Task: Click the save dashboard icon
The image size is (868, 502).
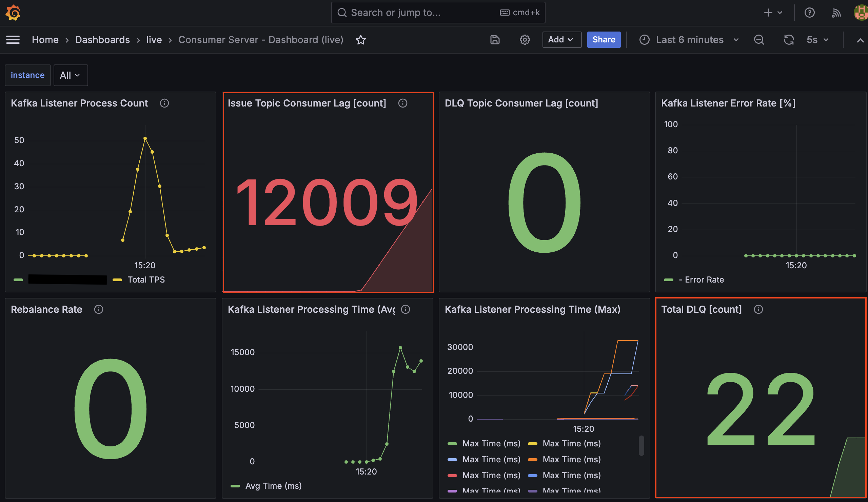Action: [x=495, y=40]
